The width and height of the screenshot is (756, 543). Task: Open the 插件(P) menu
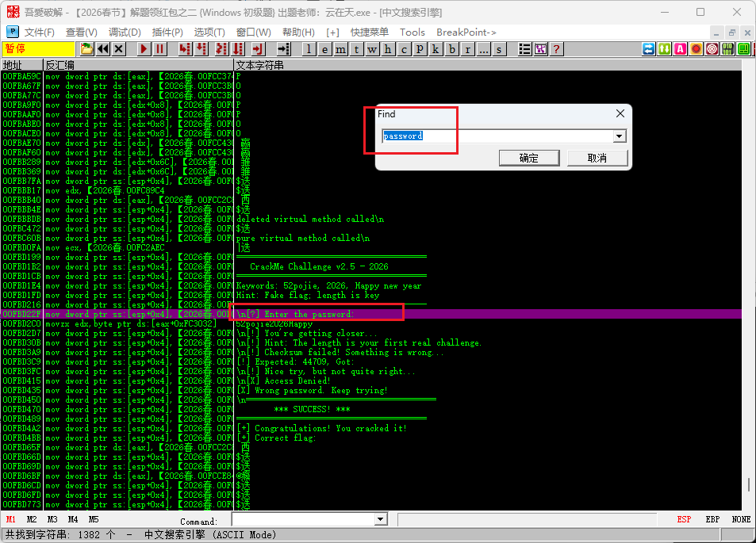pyautogui.click(x=167, y=33)
